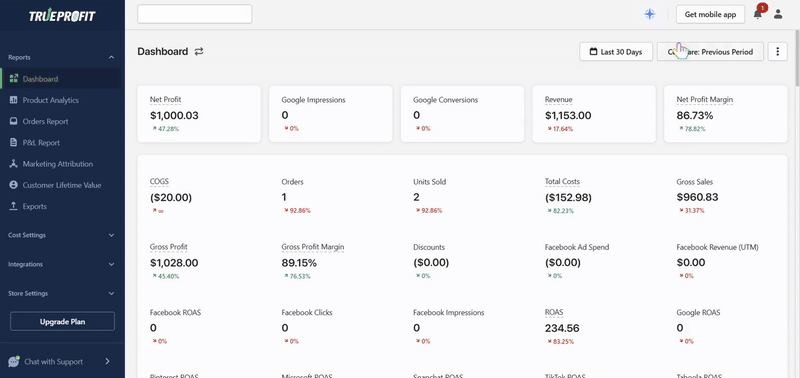Click the Google Impressions card
The height and width of the screenshot is (378, 800).
(331, 114)
